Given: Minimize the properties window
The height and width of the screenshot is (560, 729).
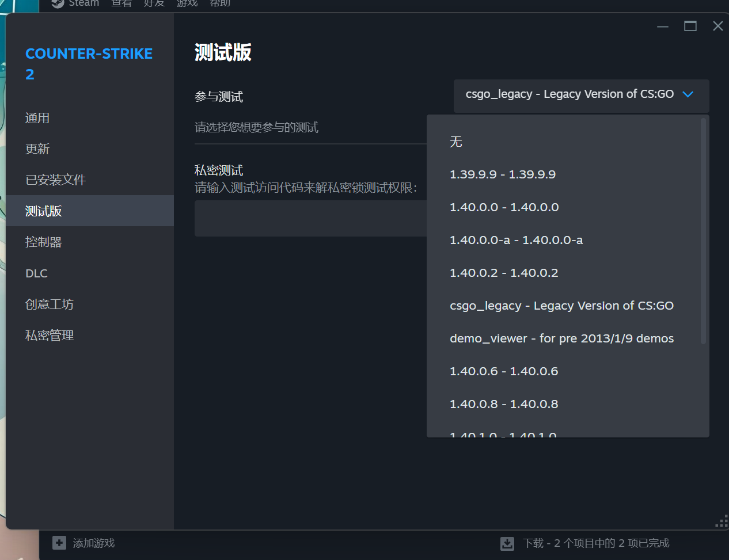Looking at the screenshot, I should pos(663,26).
